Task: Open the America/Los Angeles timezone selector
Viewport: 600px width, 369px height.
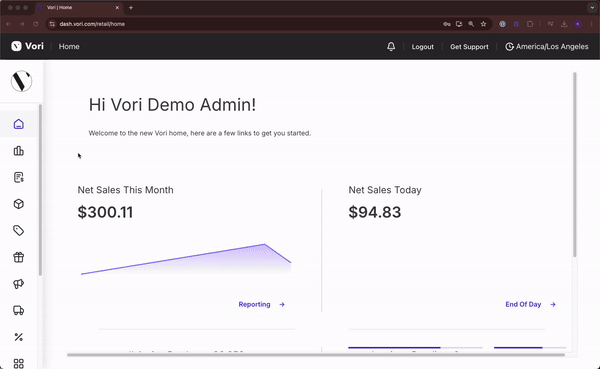Action: coord(547,47)
